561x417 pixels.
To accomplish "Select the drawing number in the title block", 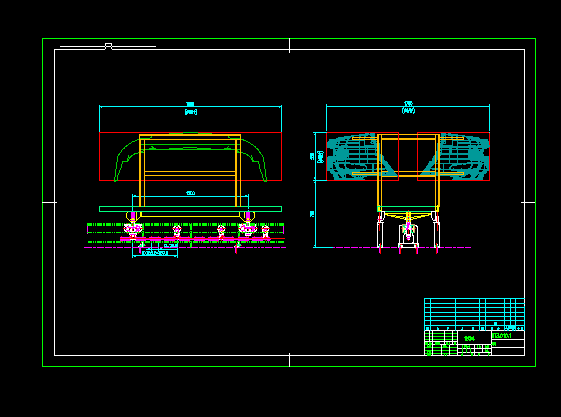I will pyautogui.click(x=502, y=335).
